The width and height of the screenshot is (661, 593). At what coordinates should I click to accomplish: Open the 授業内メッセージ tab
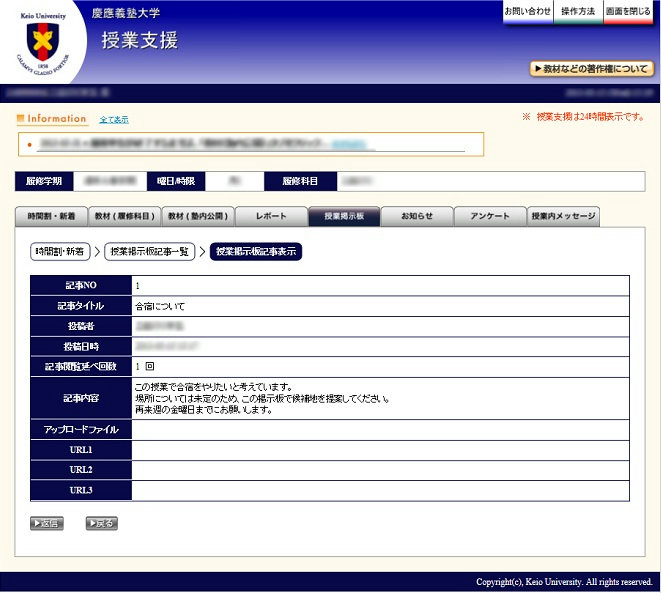pos(564,217)
